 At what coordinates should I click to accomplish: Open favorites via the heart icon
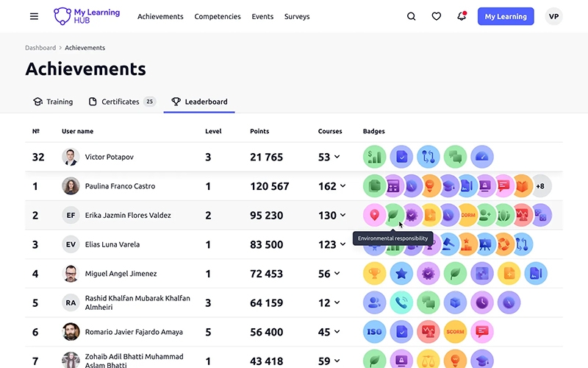pos(437,16)
